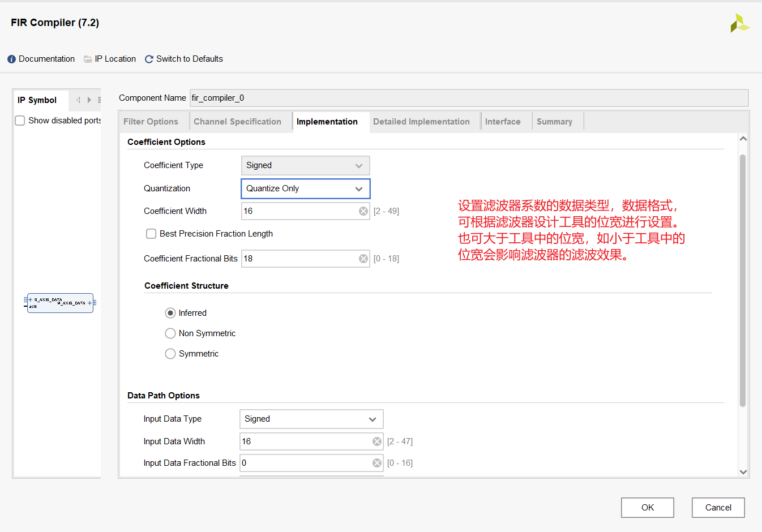Clear the Coefficient Width field
This screenshot has width=762, height=532.
click(363, 211)
